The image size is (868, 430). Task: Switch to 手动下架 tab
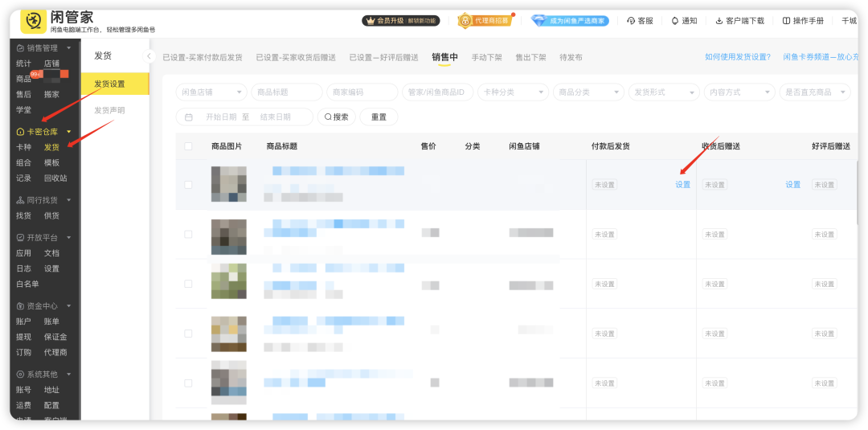pos(486,58)
